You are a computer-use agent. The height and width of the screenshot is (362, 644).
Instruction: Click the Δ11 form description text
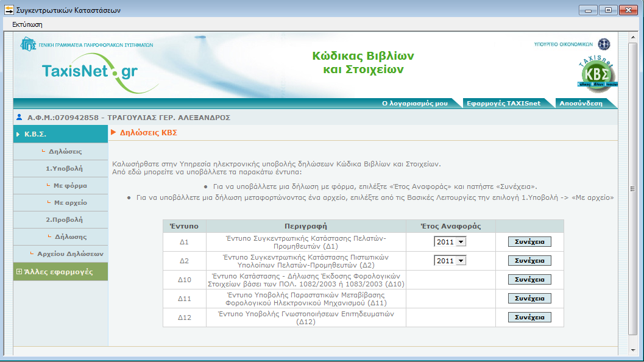tap(306, 299)
